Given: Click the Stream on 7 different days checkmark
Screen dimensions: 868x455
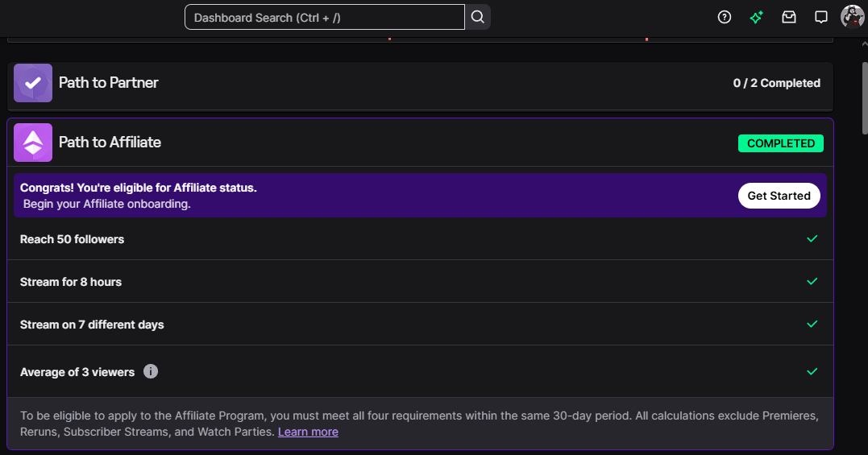Looking at the screenshot, I should tap(812, 325).
